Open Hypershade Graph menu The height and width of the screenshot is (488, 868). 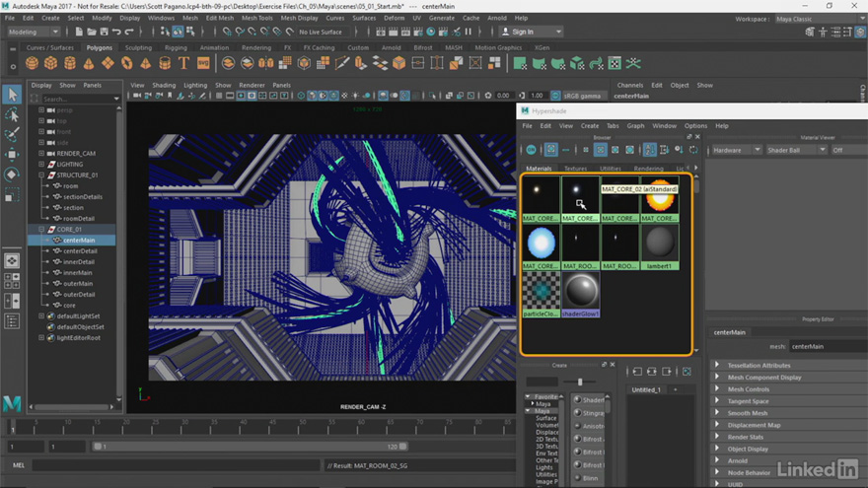[635, 125]
